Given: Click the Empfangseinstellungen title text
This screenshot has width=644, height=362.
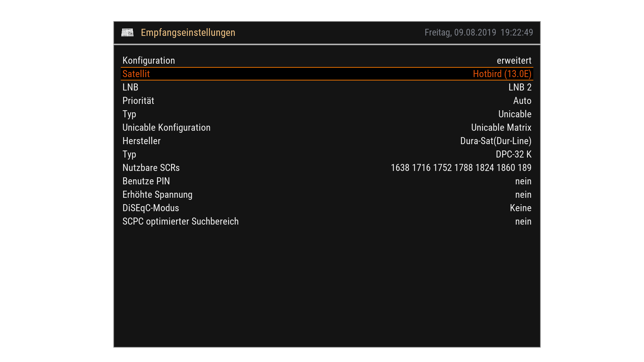Looking at the screenshot, I should click(188, 33).
